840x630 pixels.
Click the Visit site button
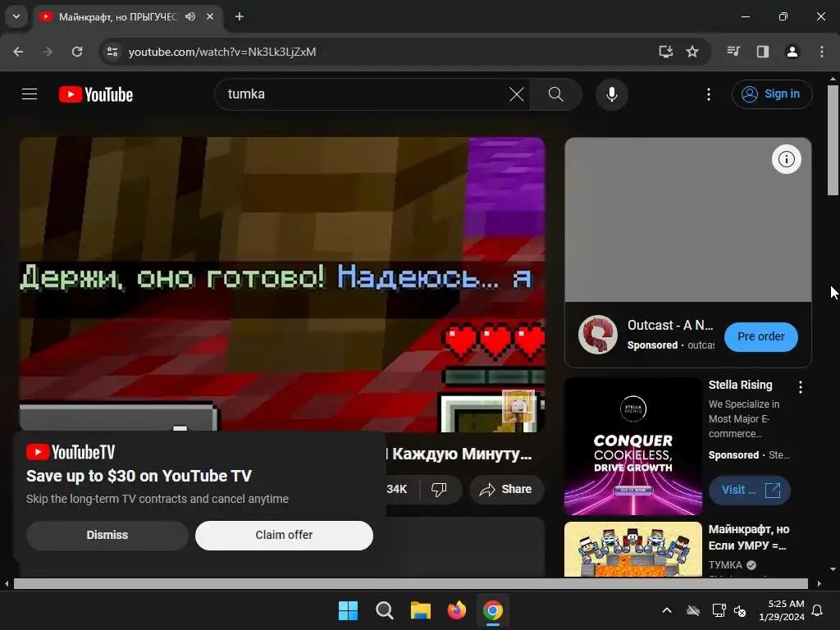tap(749, 490)
